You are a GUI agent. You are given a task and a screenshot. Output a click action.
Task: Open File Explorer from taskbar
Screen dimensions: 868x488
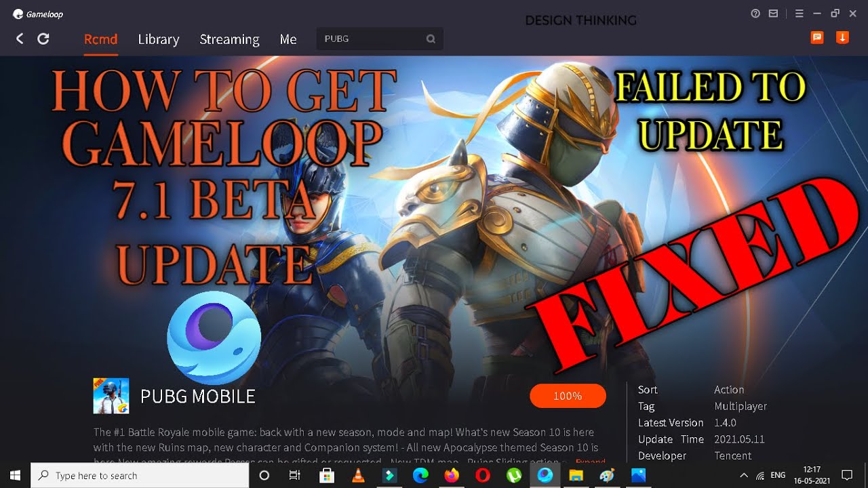[x=576, y=475]
